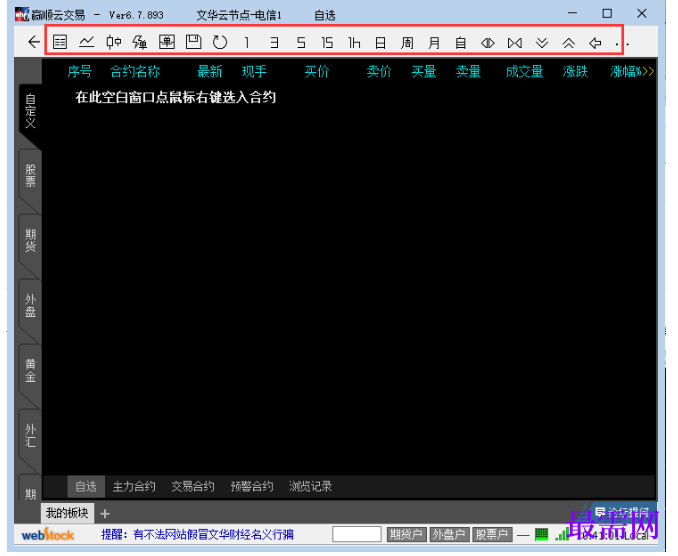Show the candlestick chart icon
The width and height of the screenshot is (678, 556).
point(114,42)
